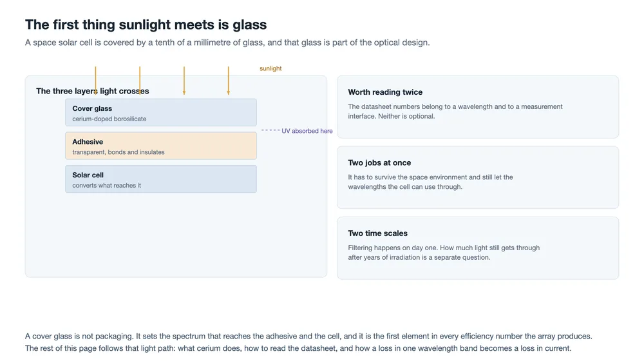Click the 'The three layers light crosses' heading

pyautogui.click(x=92, y=91)
